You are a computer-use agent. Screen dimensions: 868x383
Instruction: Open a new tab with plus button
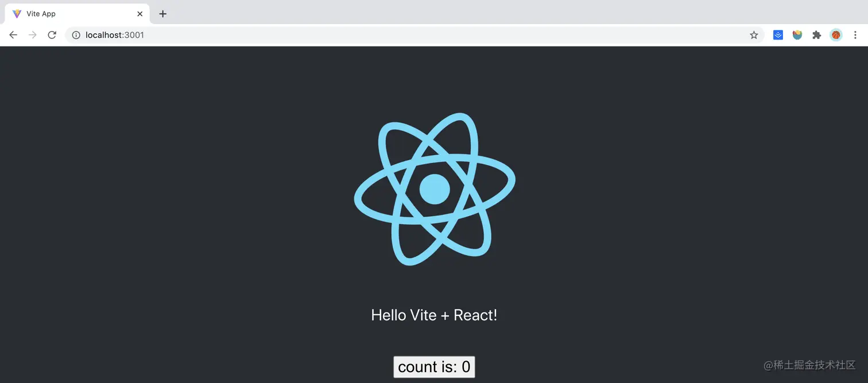click(162, 14)
